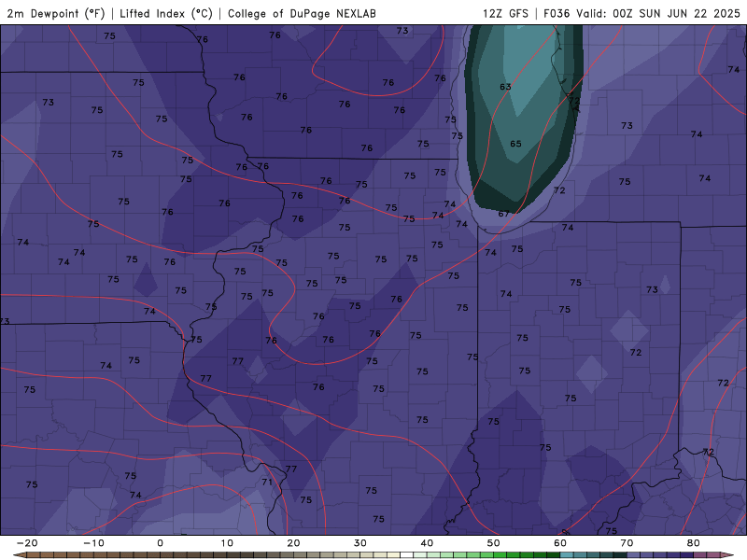Click the "10" color scale label
This screenshot has height=560, width=747.
pos(227,543)
